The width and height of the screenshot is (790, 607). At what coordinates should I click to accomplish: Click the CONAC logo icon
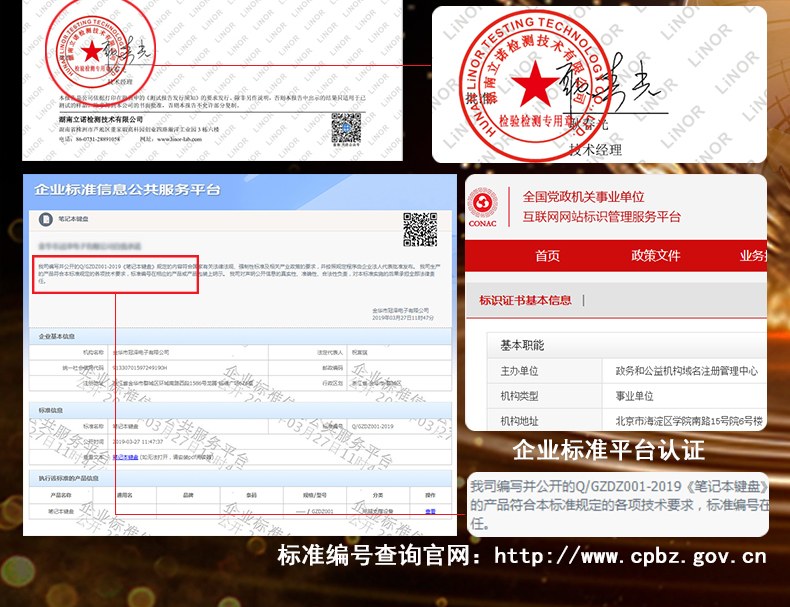[483, 208]
